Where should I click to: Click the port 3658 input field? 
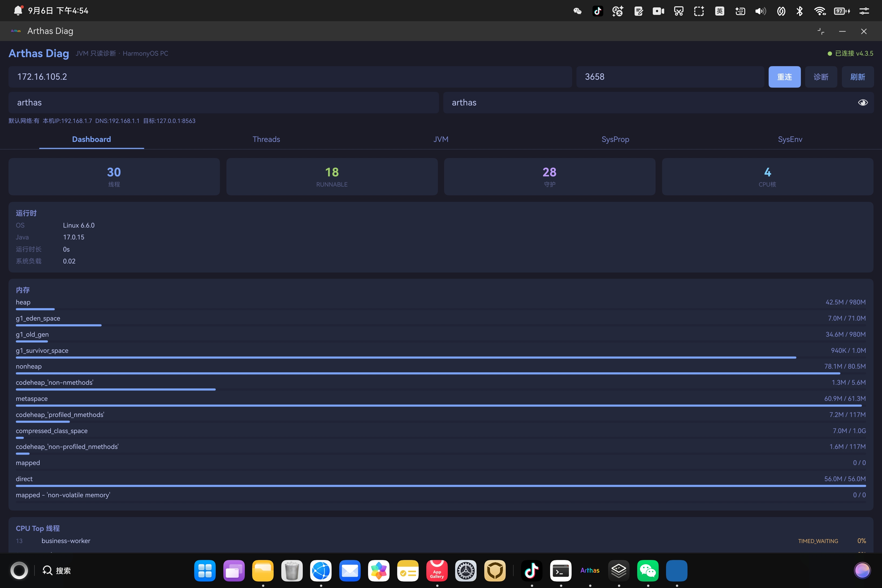point(670,77)
